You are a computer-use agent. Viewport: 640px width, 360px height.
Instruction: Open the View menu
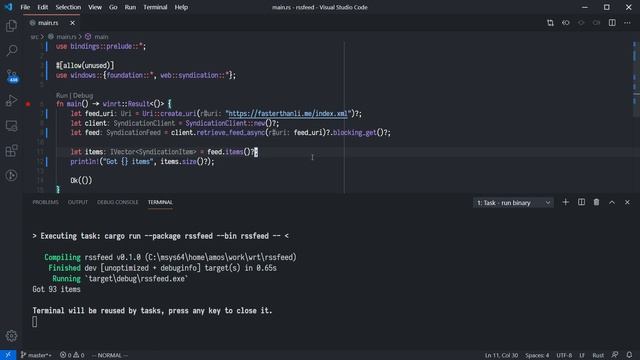[x=95, y=7]
